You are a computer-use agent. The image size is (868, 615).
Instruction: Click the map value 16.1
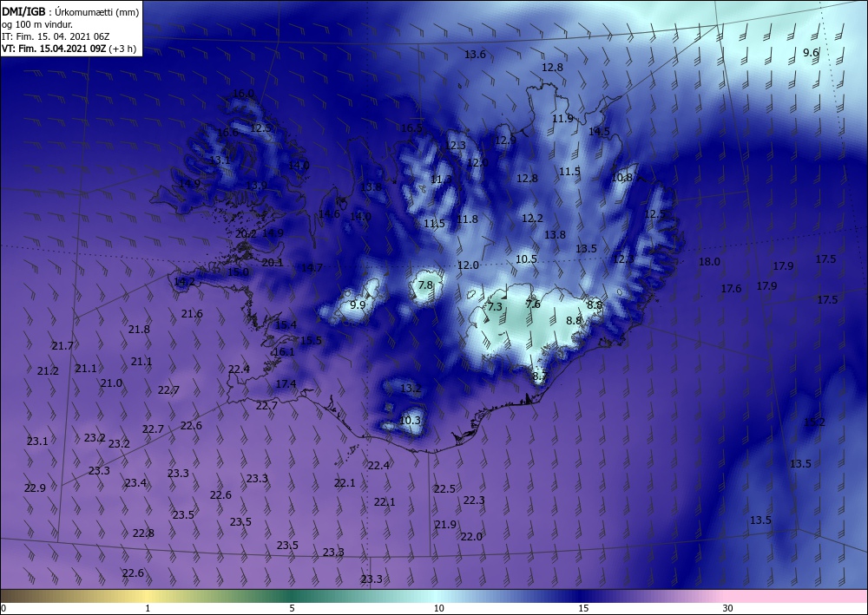tap(284, 352)
